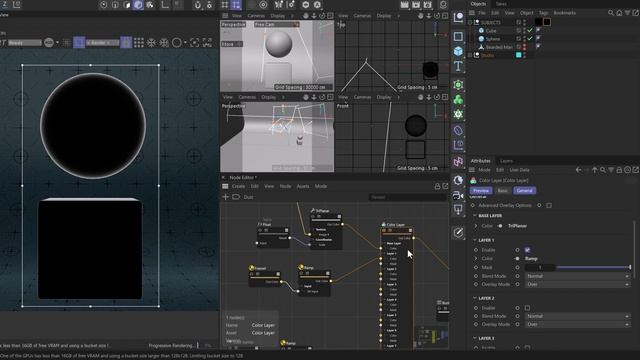Click the cyan tag on Studio object
This screenshot has width=640, height=360.
point(518,55)
